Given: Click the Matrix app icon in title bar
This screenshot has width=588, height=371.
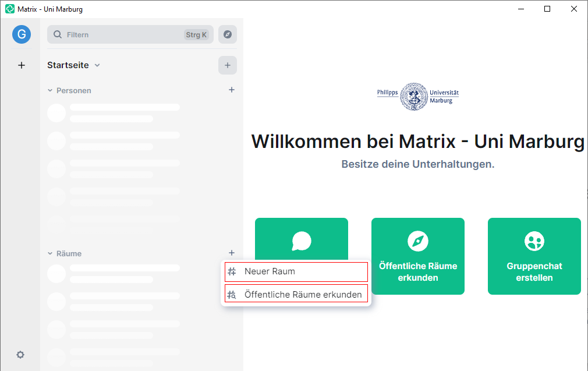Looking at the screenshot, I should tap(10, 9).
